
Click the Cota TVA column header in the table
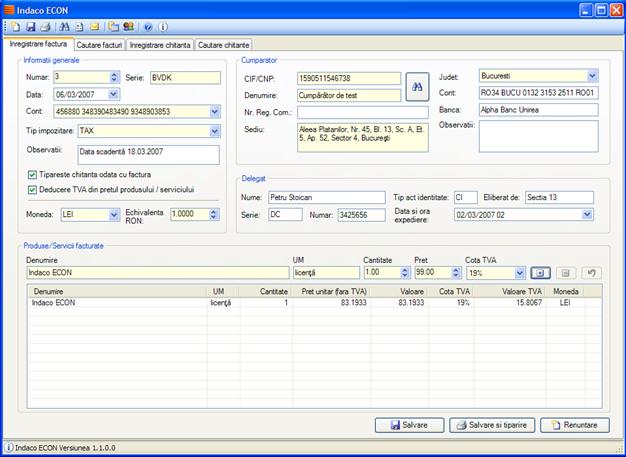coord(452,292)
